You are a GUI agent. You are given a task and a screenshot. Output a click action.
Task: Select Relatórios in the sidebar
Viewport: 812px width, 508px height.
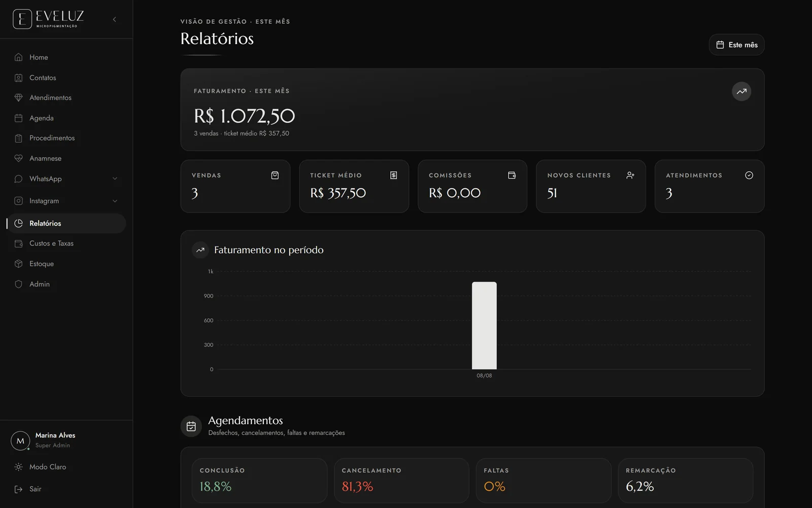pyautogui.click(x=66, y=224)
